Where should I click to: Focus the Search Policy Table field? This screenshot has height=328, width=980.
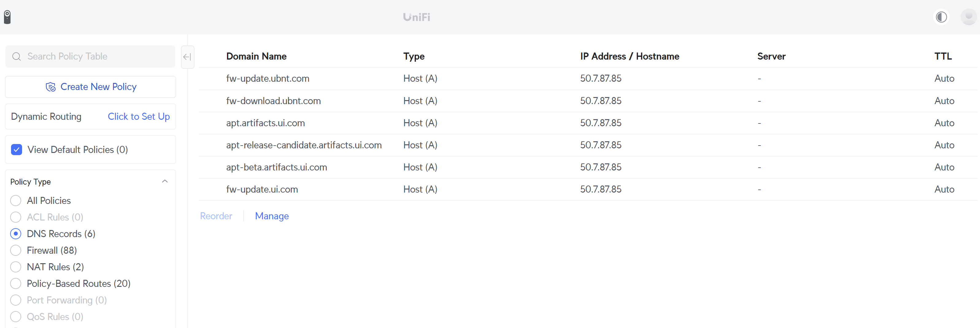[95, 57]
